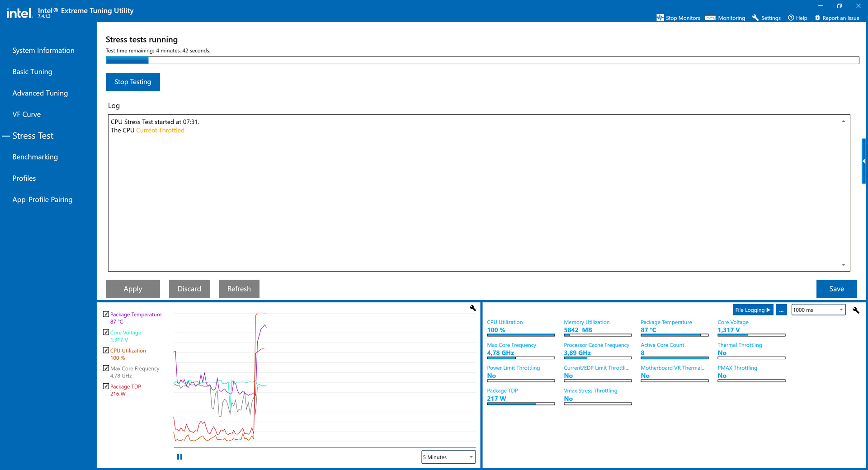Click the Package TDP 217 W meter bar
Image resolution: width=868 pixels, height=470 pixels.
coord(521,404)
